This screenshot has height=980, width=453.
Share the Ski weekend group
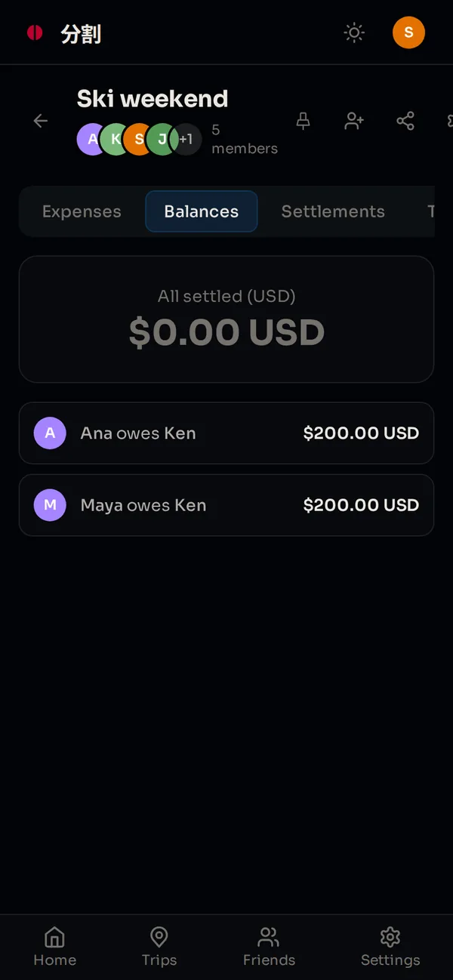coord(405,121)
